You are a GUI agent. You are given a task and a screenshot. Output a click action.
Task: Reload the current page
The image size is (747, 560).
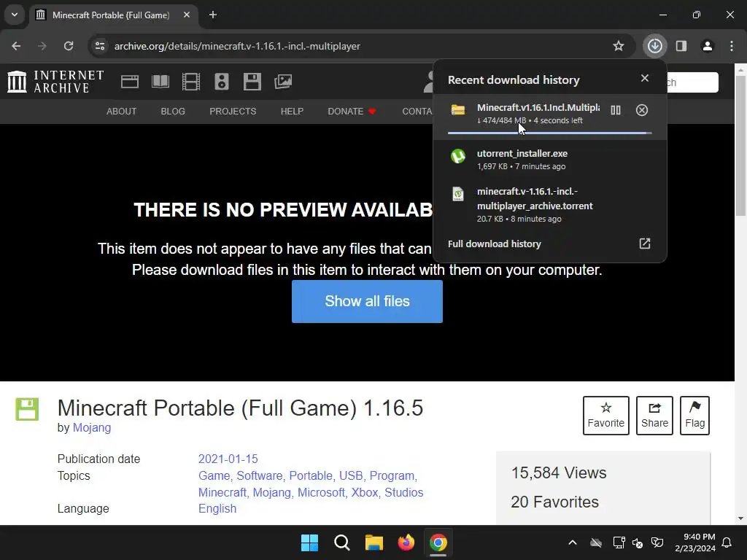coord(69,46)
